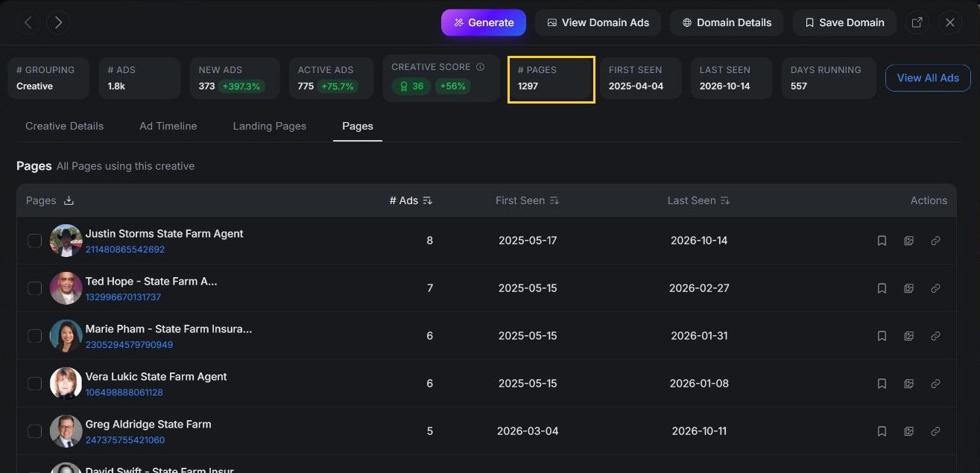Image resolution: width=980 pixels, height=473 pixels.
Task: View ads image icon for Ted Hope row
Action: coord(908,288)
